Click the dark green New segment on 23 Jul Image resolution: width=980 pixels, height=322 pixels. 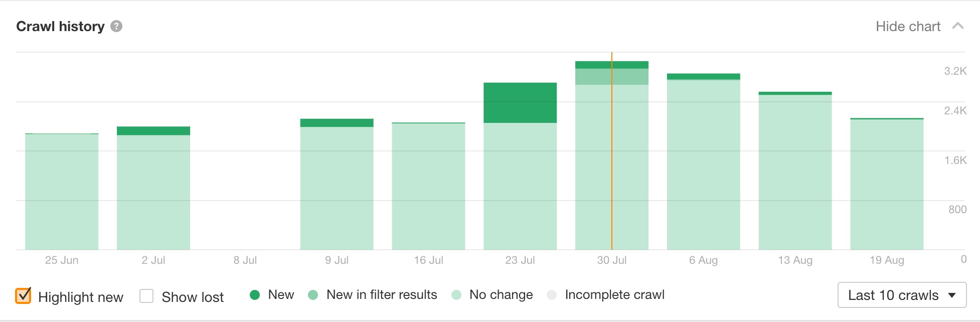click(520, 102)
